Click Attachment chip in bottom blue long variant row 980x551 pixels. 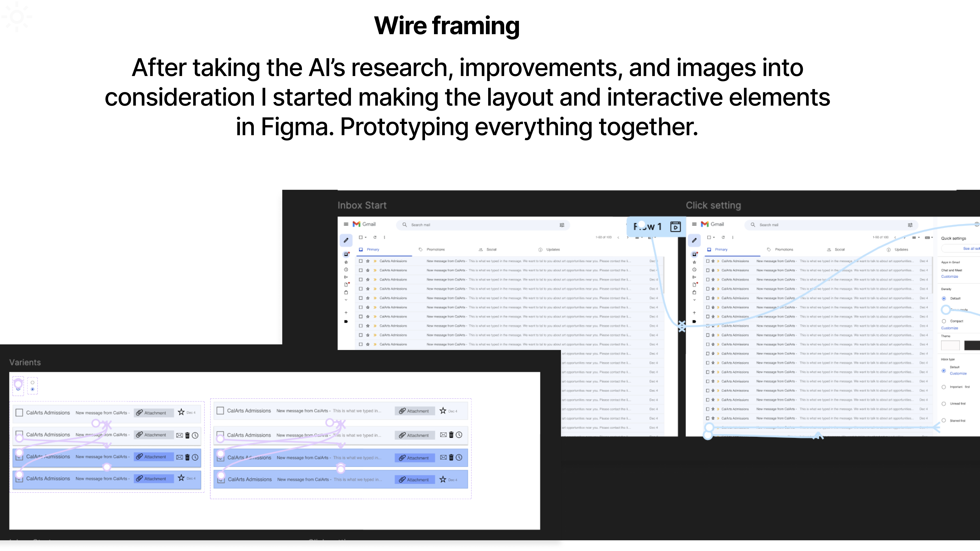click(x=415, y=480)
